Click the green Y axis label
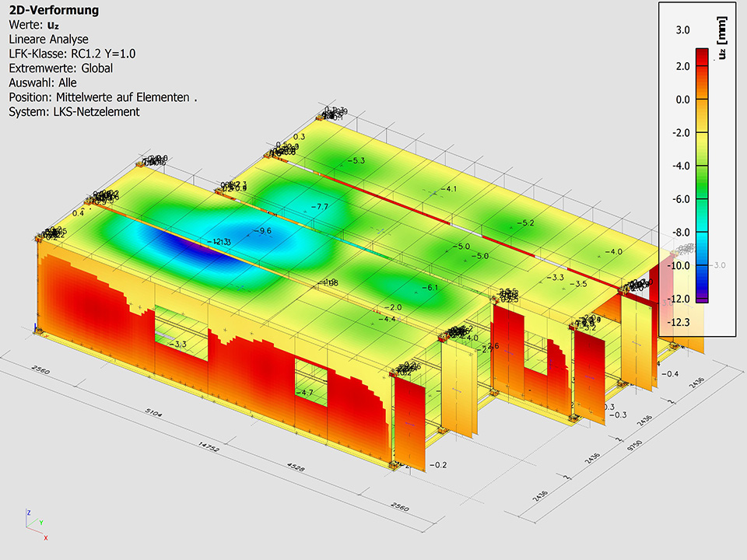Screen dimensions: 747x560 [x=41, y=523]
